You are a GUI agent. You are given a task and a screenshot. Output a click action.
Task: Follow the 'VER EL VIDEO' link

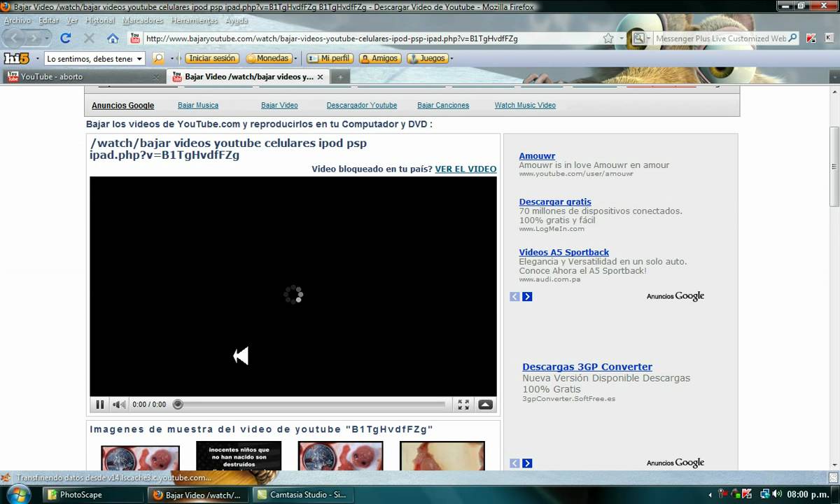pyautogui.click(x=465, y=169)
